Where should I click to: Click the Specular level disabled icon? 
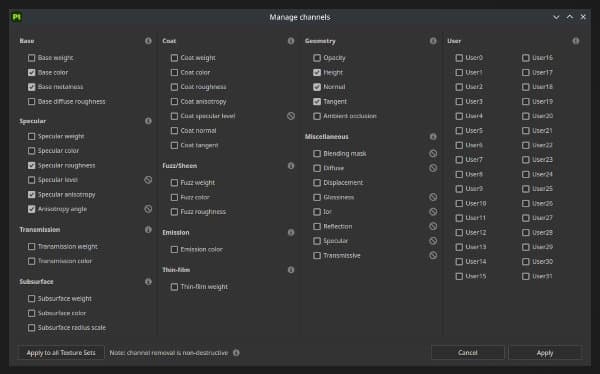tap(148, 180)
